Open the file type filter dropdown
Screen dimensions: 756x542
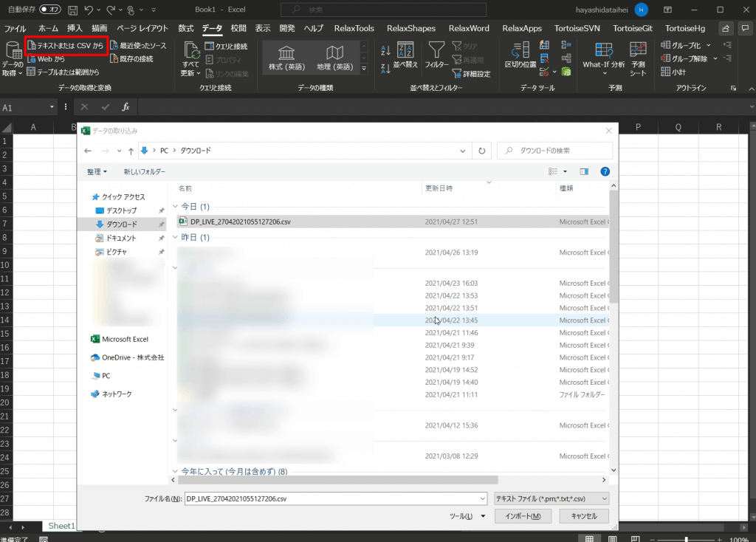(551, 498)
